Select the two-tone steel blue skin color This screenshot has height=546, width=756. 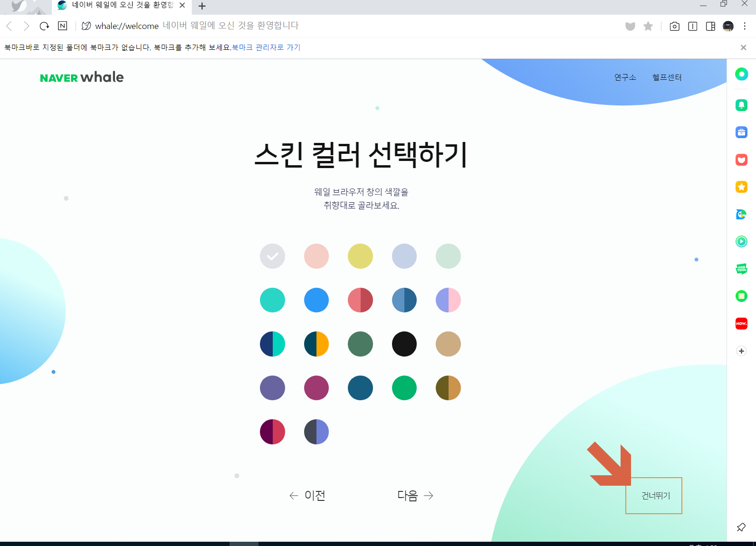click(404, 300)
